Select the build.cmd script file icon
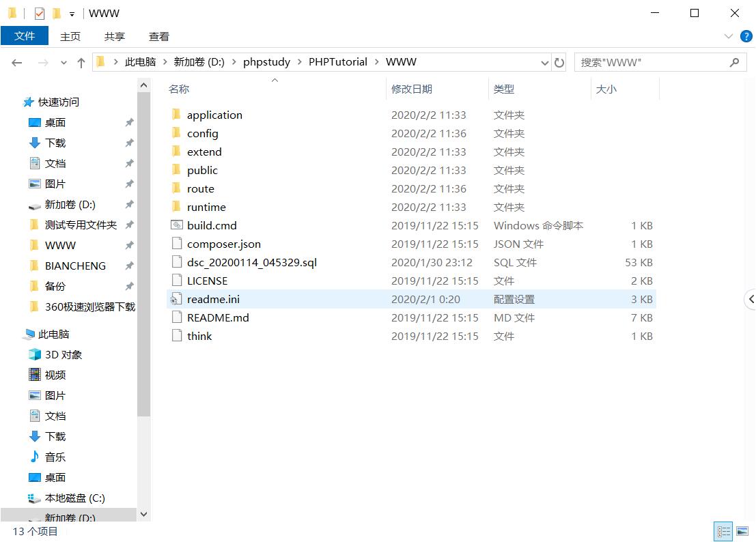This screenshot has height=542, width=756. tap(177, 225)
